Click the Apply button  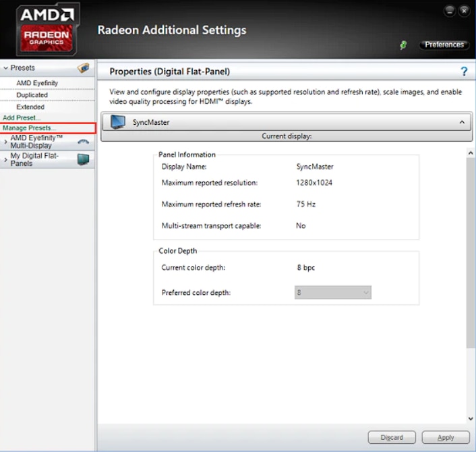pyautogui.click(x=446, y=437)
